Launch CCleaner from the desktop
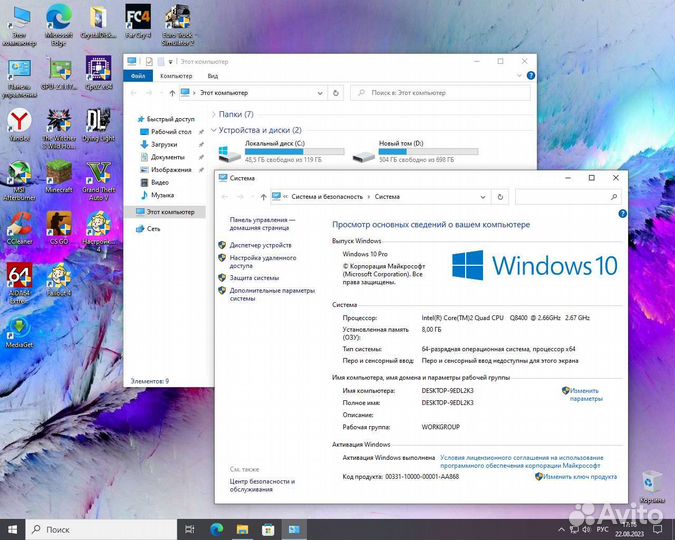 coord(19,228)
